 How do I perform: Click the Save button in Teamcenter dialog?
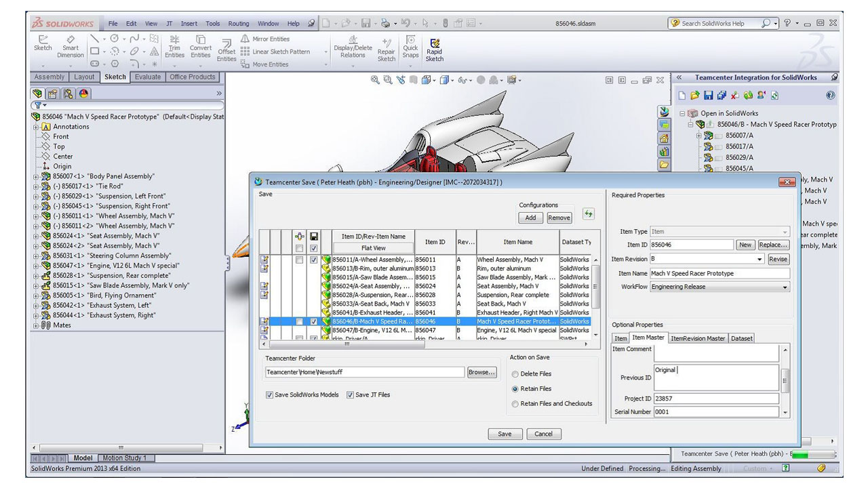coord(505,434)
